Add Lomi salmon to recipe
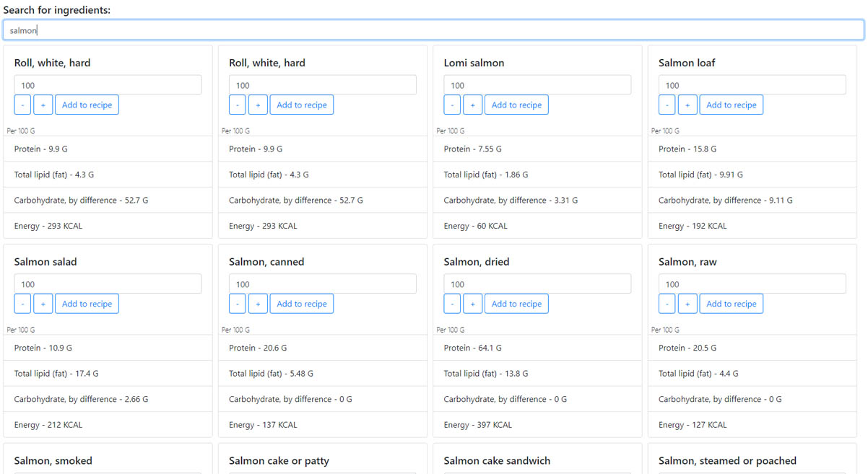Image resolution: width=868 pixels, height=474 pixels. 516,104
